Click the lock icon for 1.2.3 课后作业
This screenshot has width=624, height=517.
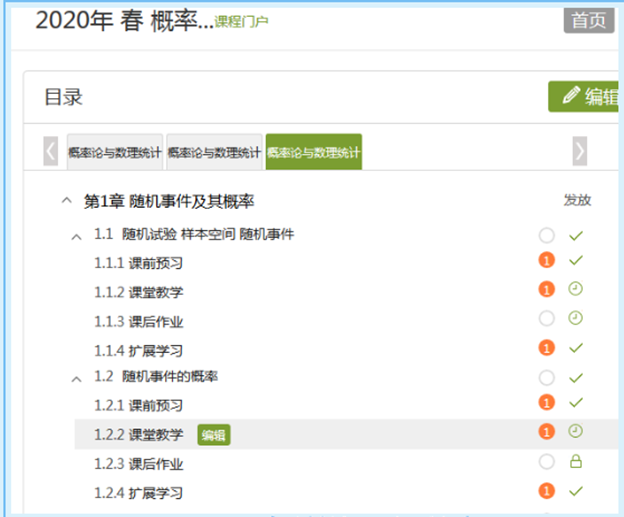click(x=575, y=462)
